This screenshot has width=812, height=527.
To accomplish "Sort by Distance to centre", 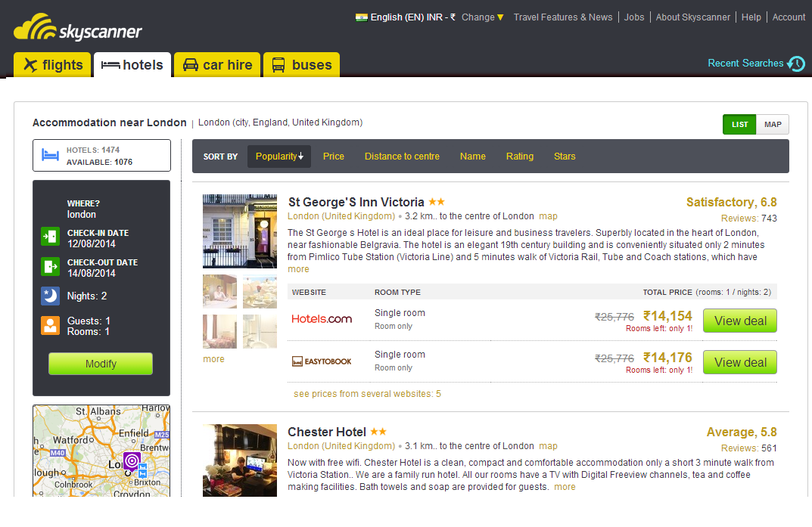I will pos(402,157).
